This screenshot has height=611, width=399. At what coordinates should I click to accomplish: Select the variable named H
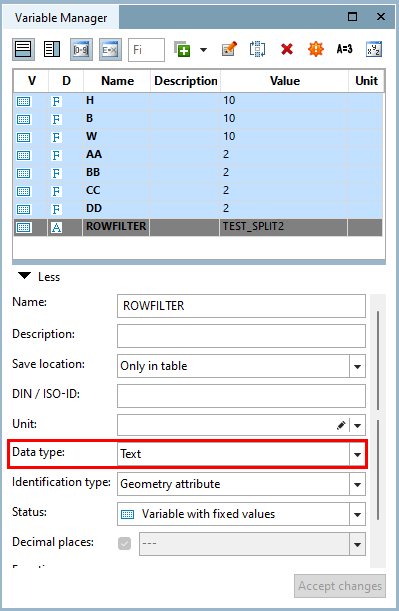tap(117, 101)
